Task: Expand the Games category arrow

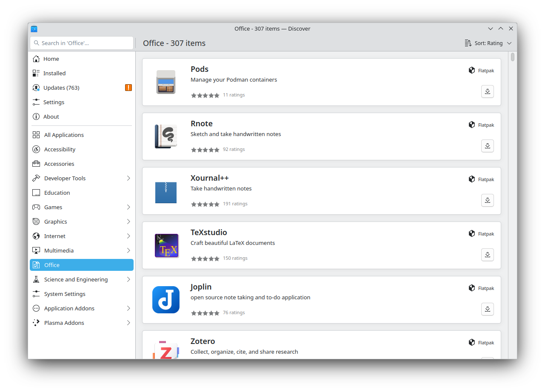Action: coord(128,207)
